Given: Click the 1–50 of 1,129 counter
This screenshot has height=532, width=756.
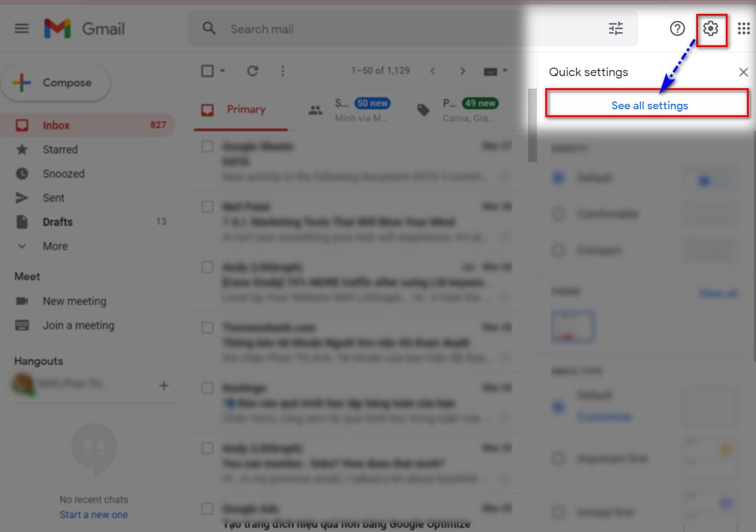Looking at the screenshot, I should click(x=380, y=71).
